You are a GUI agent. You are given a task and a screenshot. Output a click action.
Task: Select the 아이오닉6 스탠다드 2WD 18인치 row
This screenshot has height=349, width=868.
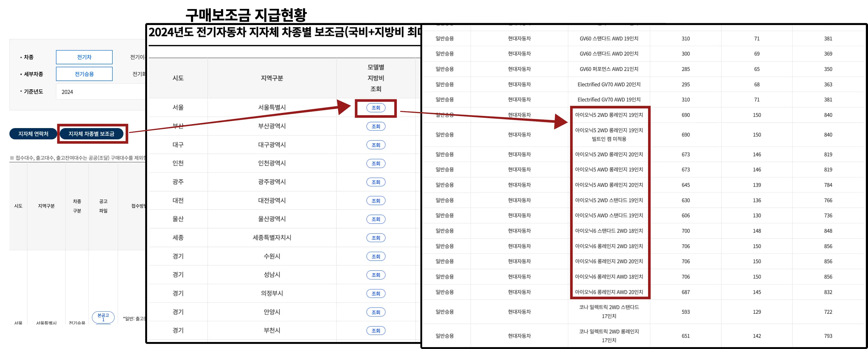[609, 231]
